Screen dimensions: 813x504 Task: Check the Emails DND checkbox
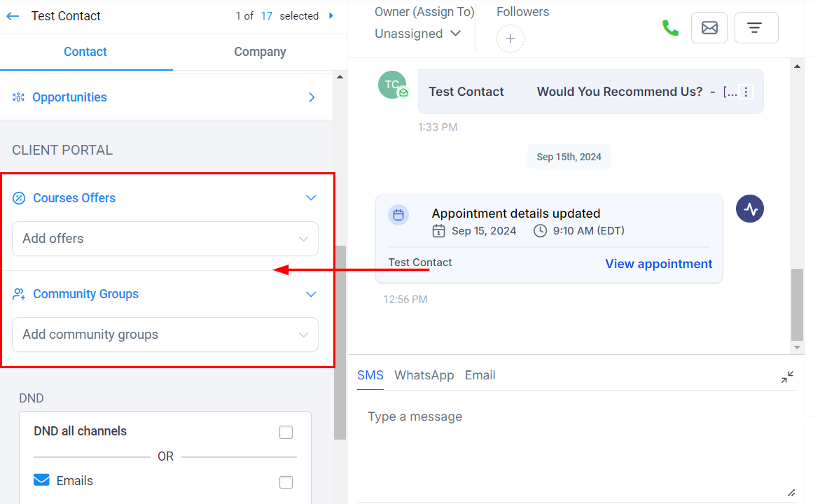click(286, 482)
